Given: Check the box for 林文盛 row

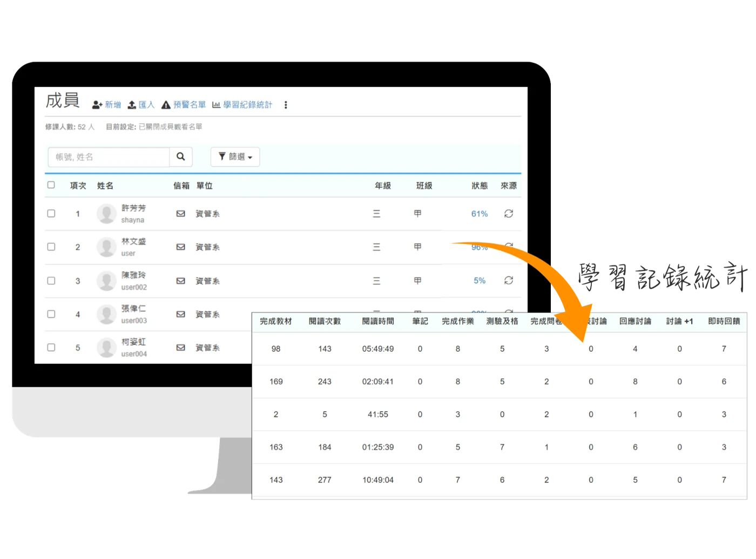Looking at the screenshot, I should coord(51,247).
